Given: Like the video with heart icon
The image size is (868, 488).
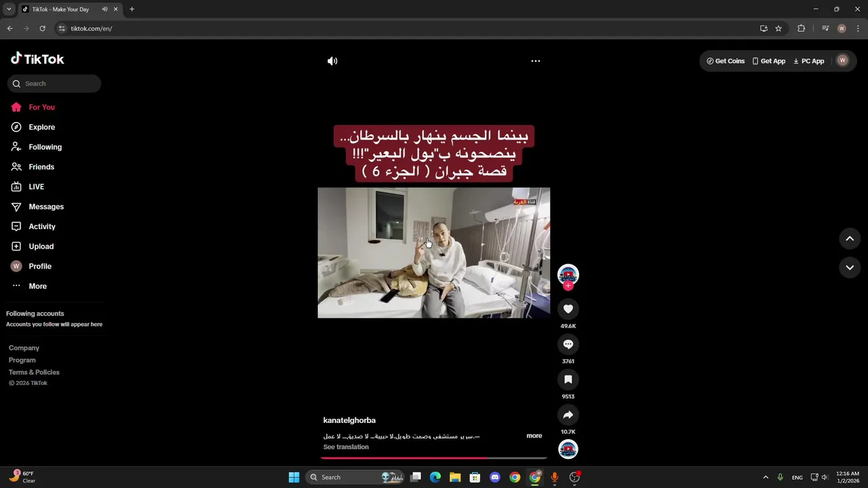Looking at the screenshot, I should click(568, 309).
